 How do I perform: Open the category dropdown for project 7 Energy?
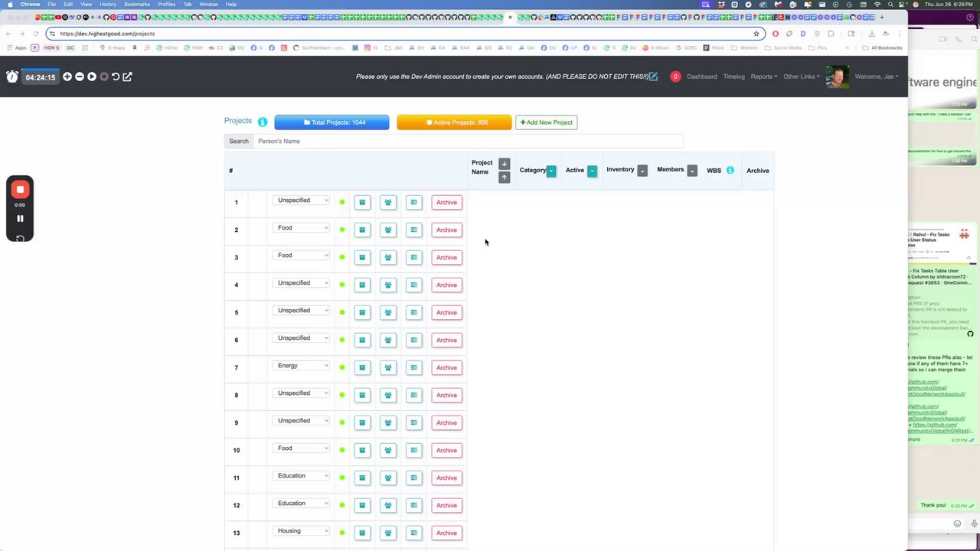[x=302, y=366]
